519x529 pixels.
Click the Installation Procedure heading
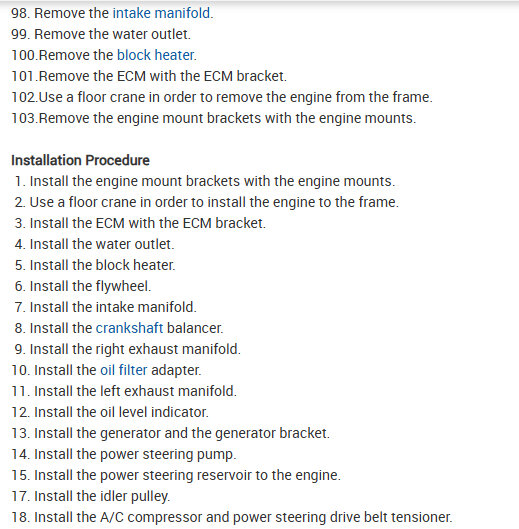[80, 160]
